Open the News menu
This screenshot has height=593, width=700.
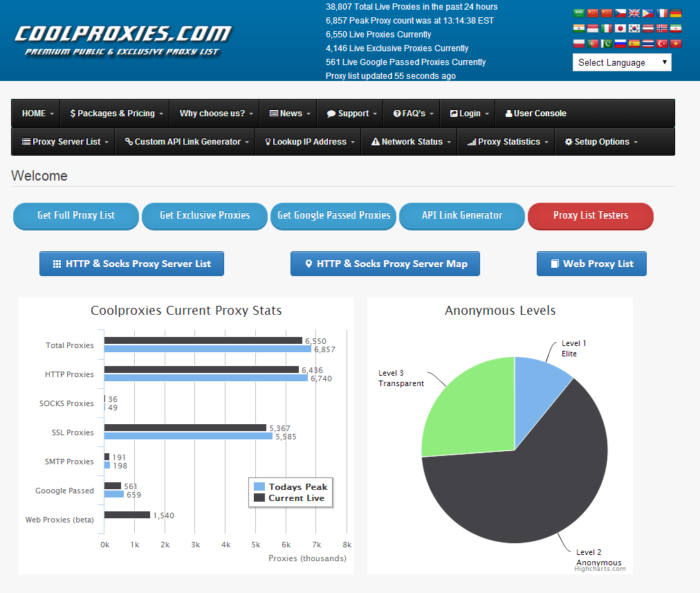click(x=289, y=113)
